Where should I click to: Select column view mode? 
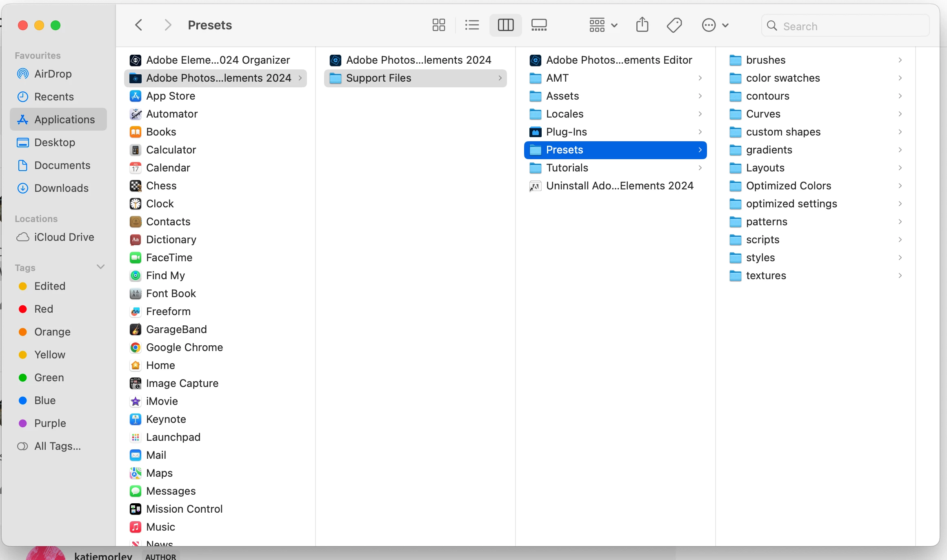point(505,25)
